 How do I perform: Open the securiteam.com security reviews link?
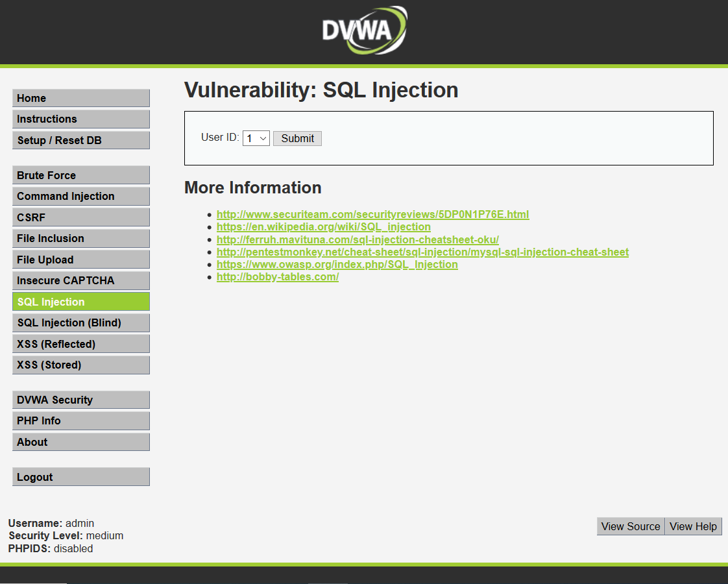[372, 215]
